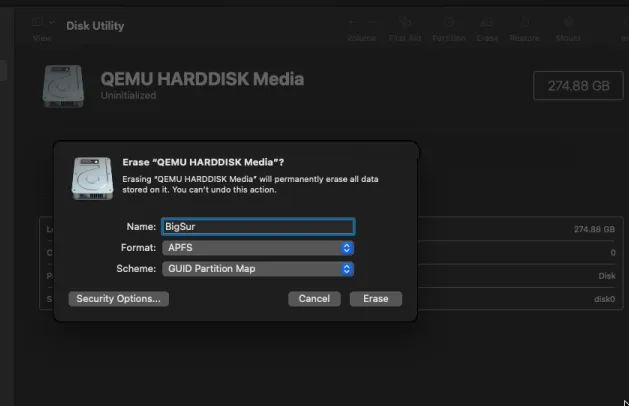Open the Scheme dropdown GUID Partition Map

click(x=258, y=269)
